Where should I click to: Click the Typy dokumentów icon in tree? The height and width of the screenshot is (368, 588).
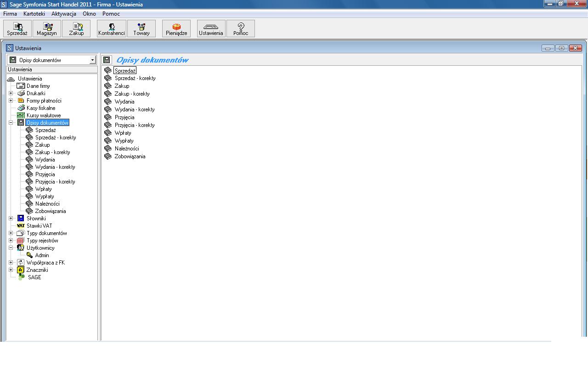coord(21,233)
